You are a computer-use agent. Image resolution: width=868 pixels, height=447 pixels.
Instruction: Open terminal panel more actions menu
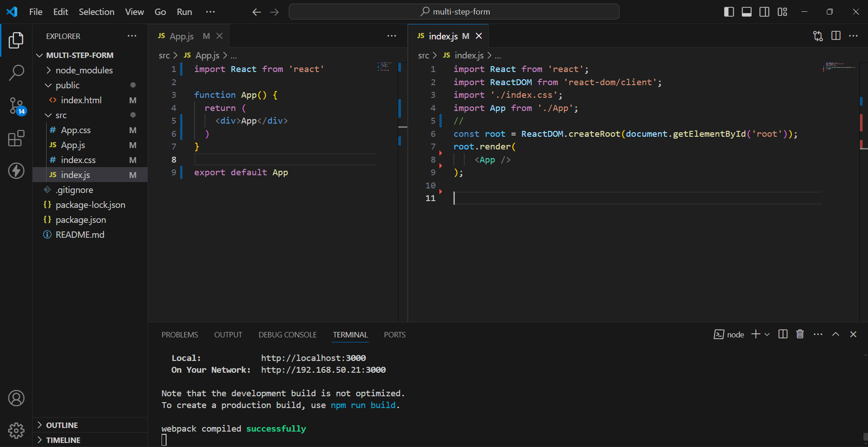818,334
